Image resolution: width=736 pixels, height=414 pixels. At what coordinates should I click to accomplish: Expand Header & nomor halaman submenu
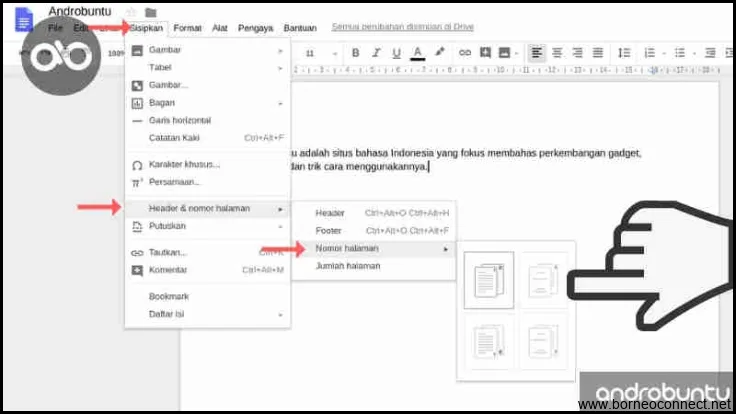pos(207,208)
